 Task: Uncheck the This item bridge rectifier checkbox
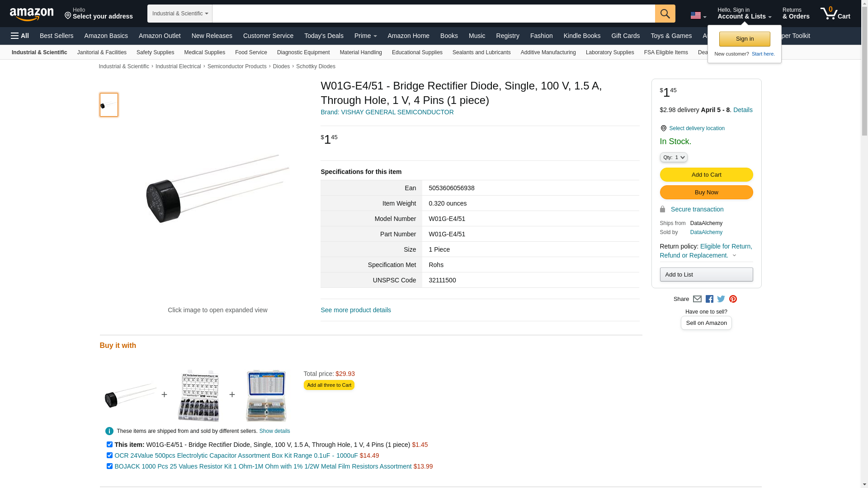[109, 445]
